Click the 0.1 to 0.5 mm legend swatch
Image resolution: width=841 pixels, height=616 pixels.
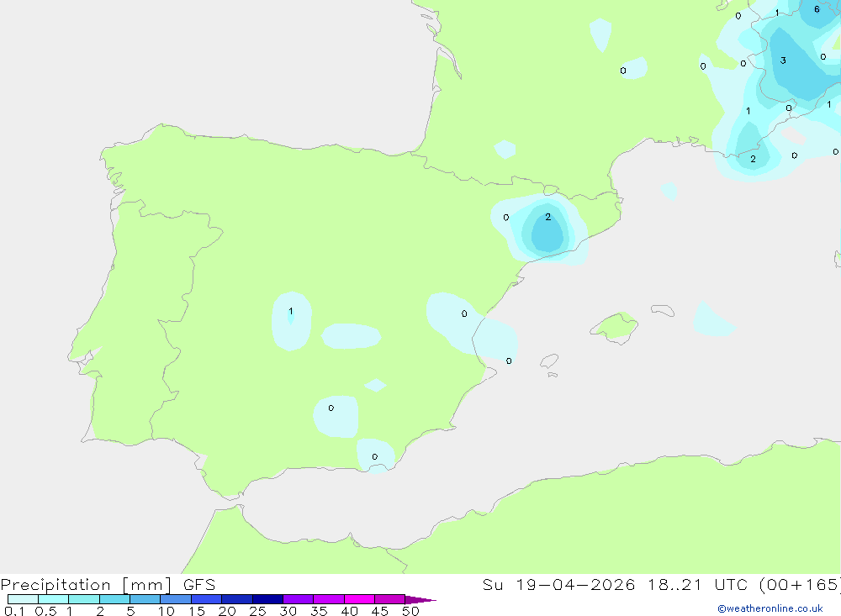pos(23,599)
